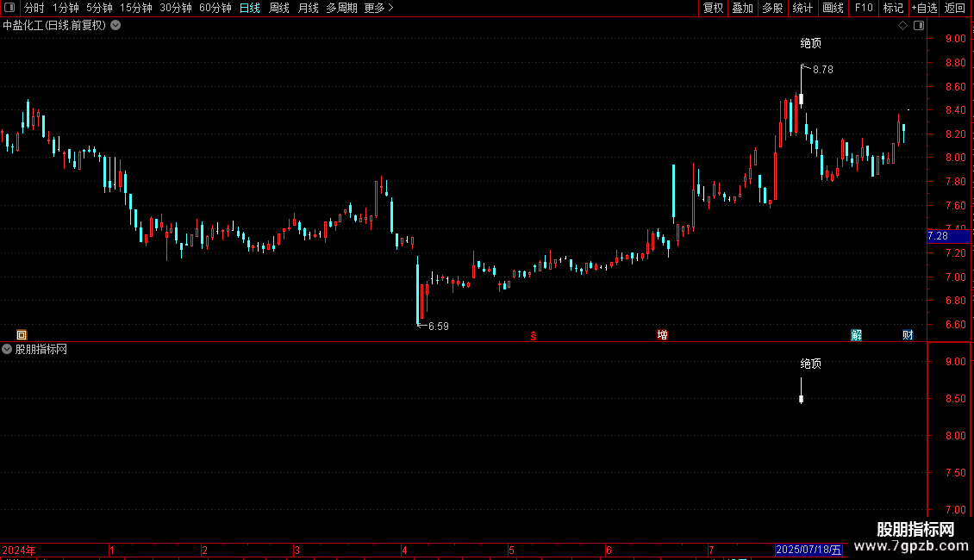Switch to 月线 monthly chart
Viewport: 974px width, 560px height.
[x=308, y=8]
